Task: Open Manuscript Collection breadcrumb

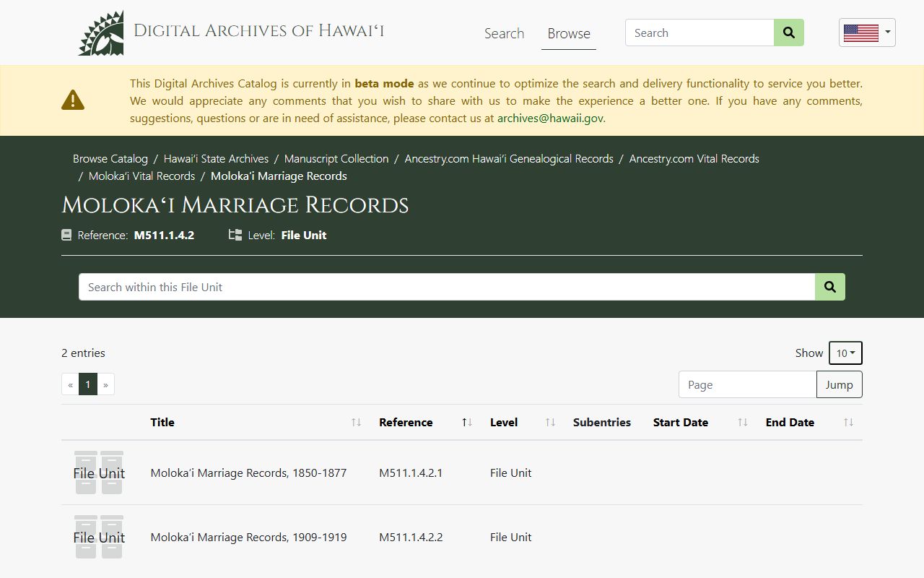Action: 336,158
